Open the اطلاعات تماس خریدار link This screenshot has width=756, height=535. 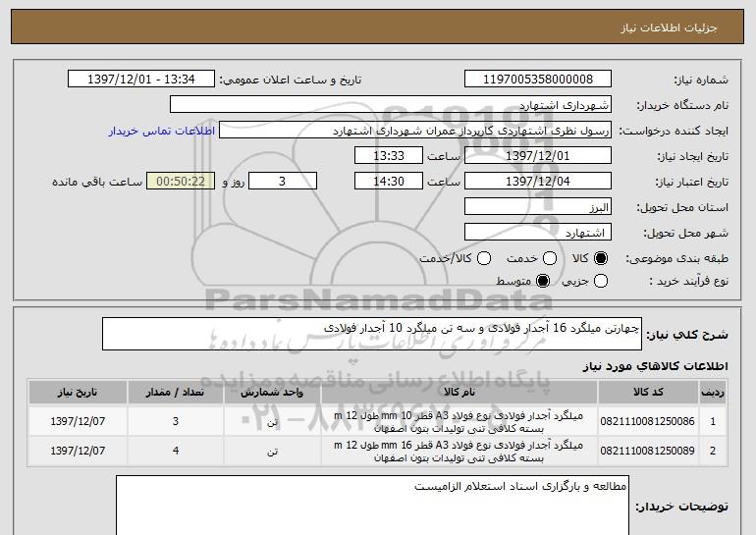click(x=162, y=131)
